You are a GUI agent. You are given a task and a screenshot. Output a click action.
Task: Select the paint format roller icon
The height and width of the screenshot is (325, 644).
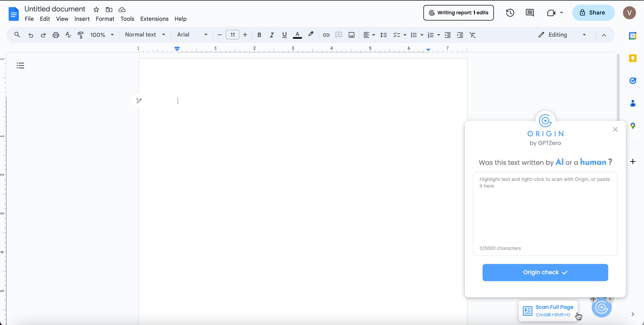click(x=80, y=35)
